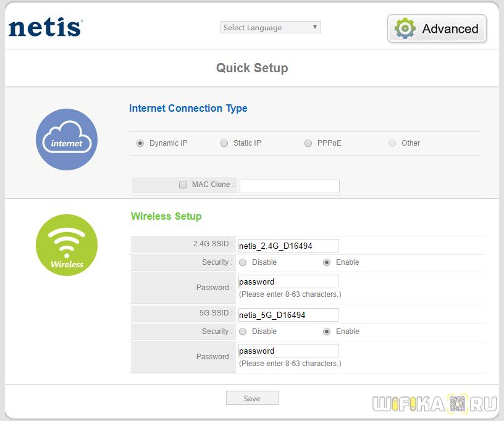Click the 2.4G SSID name field

click(288, 246)
